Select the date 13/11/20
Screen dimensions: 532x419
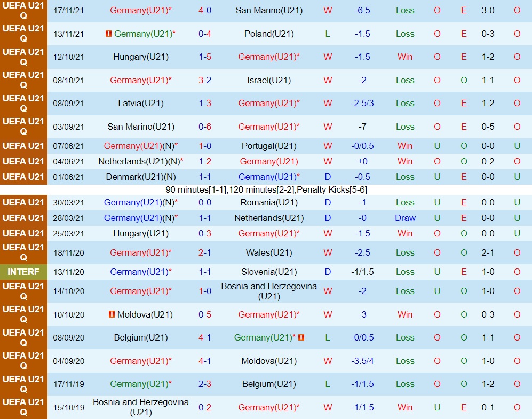[68, 272]
